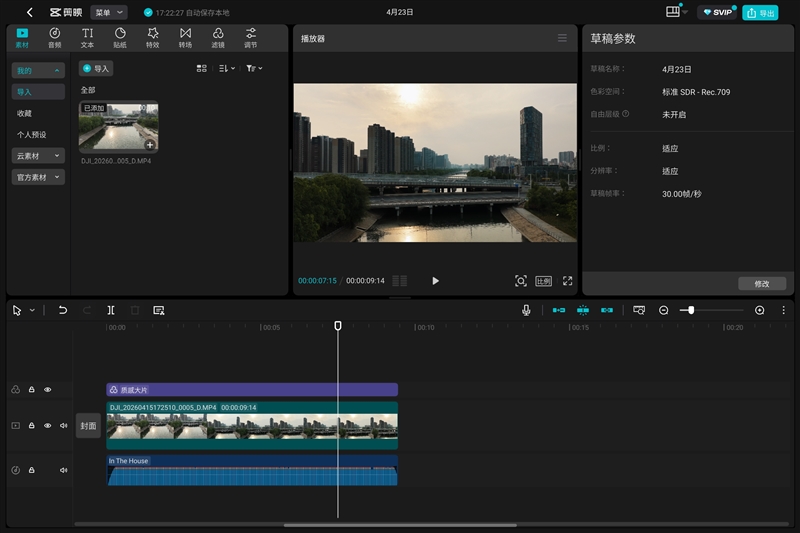Screen dimensions: 800x533
Task: Click the 导出 export button
Action: click(760, 13)
